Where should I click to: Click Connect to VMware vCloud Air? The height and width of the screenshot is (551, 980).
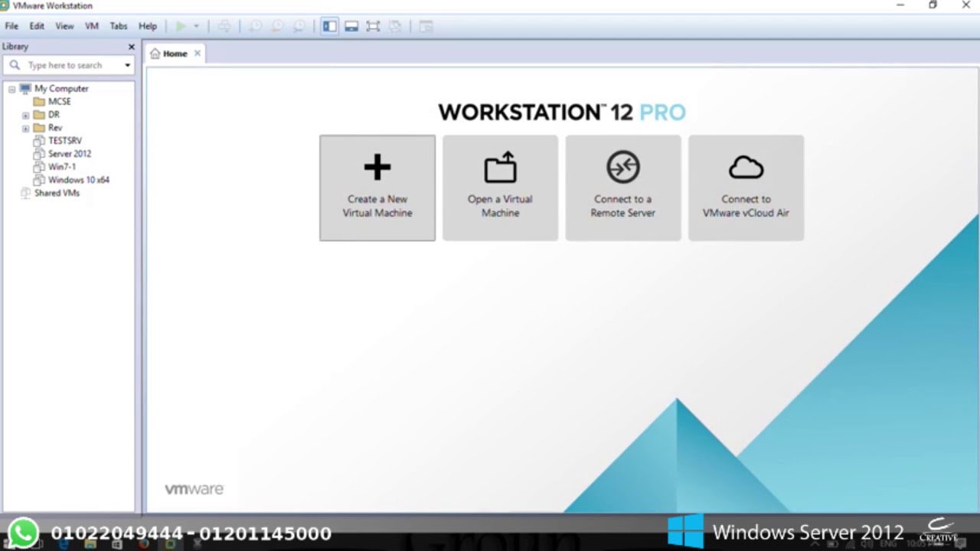point(746,188)
